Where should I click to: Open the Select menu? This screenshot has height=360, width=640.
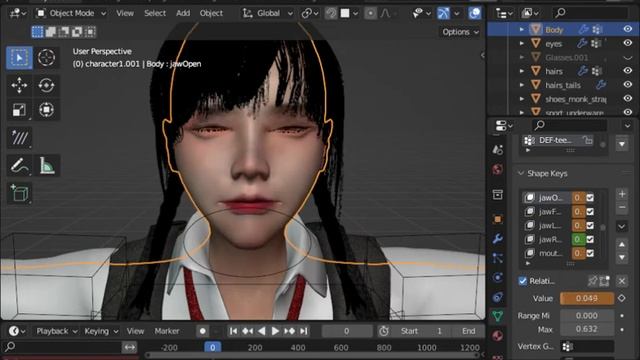click(155, 13)
